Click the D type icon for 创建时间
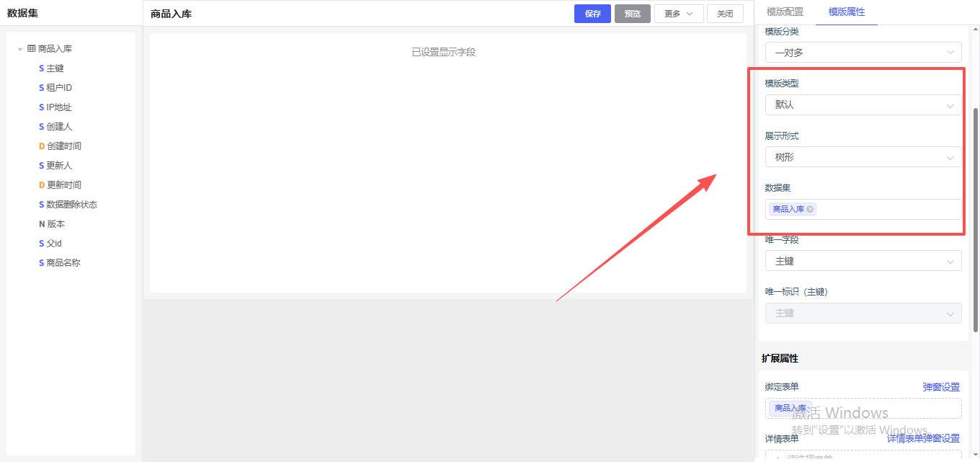 (x=42, y=146)
